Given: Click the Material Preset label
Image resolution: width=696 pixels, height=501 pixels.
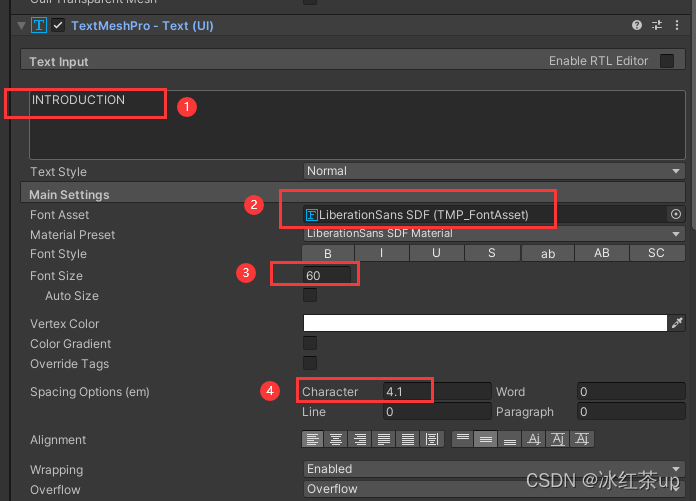Looking at the screenshot, I should pos(72,234).
